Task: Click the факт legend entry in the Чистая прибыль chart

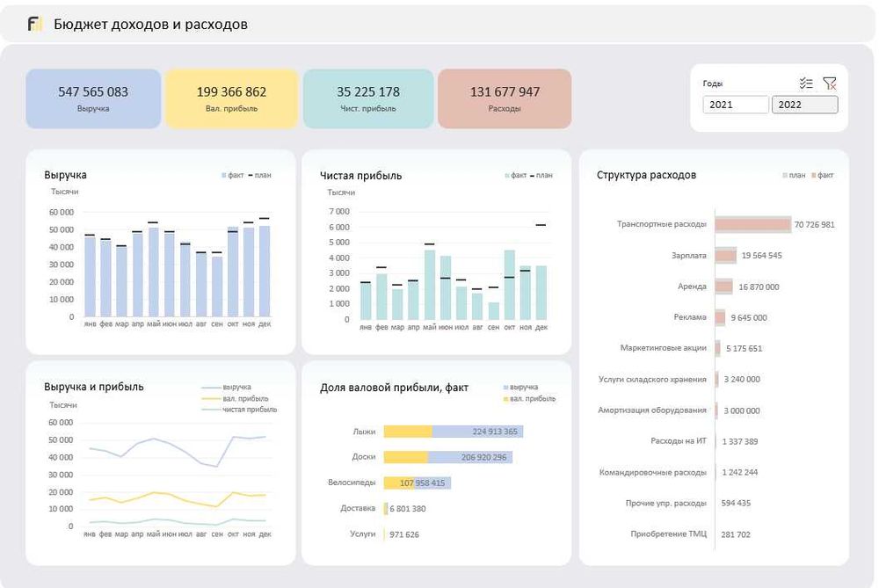Action: click(516, 175)
